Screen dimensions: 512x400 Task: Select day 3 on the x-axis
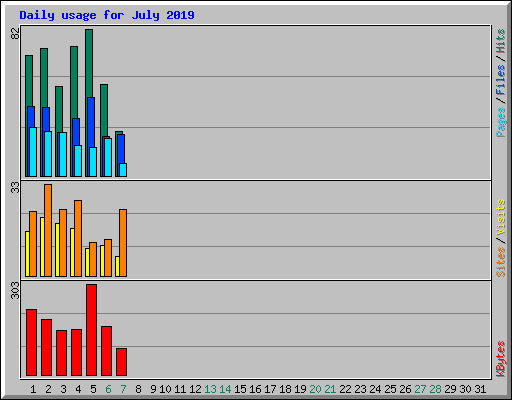[63, 389]
